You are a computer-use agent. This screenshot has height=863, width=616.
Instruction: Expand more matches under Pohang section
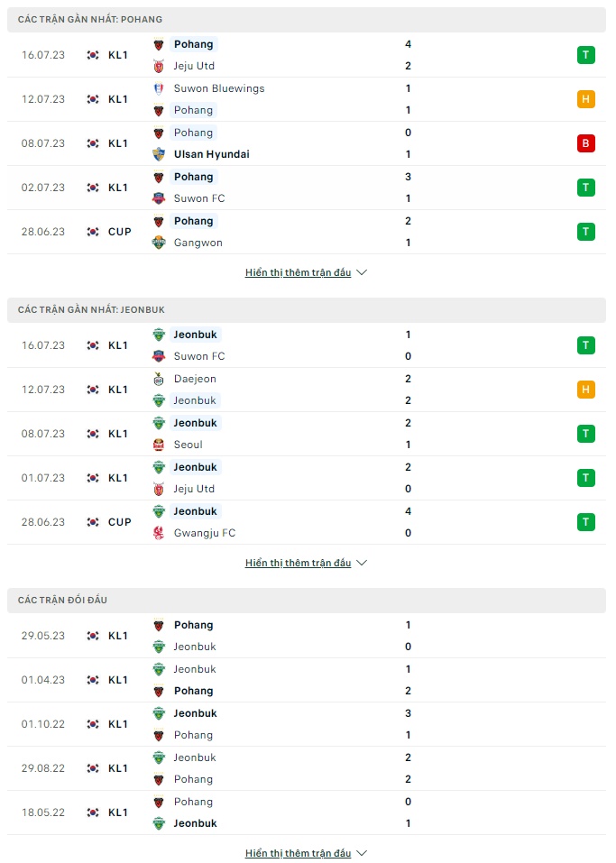click(x=306, y=272)
